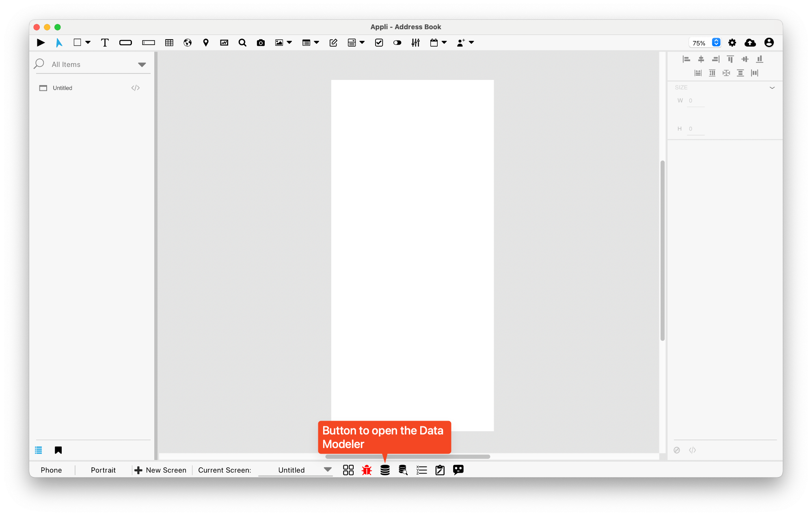This screenshot has height=516, width=812.
Task: Click the bookmark icon in left sidebar
Action: pyautogui.click(x=58, y=450)
